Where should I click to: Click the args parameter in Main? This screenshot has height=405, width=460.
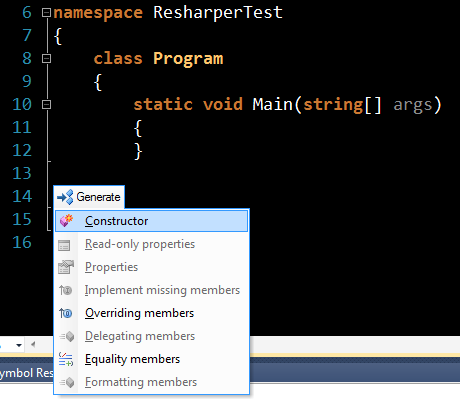(x=413, y=105)
